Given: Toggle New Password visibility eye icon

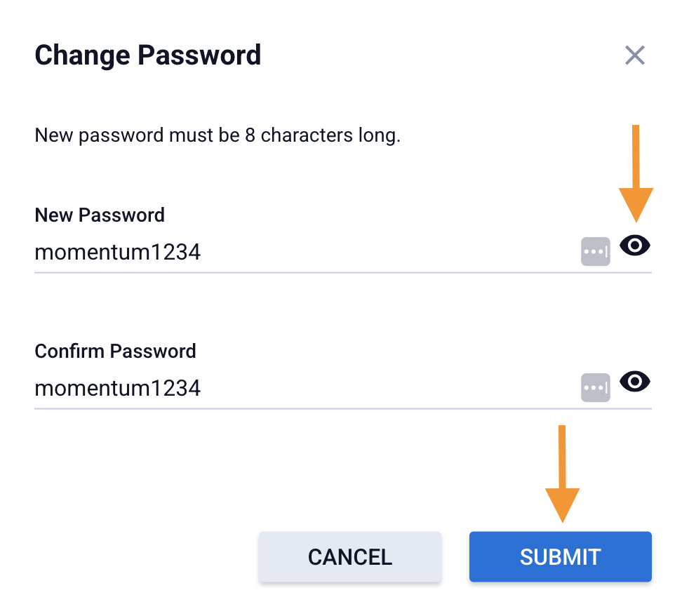Looking at the screenshot, I should pos(635,246).
